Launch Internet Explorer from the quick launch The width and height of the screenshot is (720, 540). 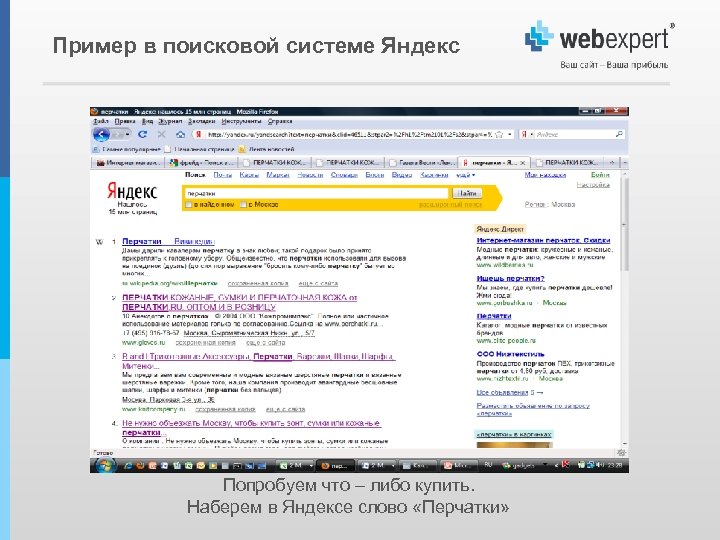click(128, 466)
